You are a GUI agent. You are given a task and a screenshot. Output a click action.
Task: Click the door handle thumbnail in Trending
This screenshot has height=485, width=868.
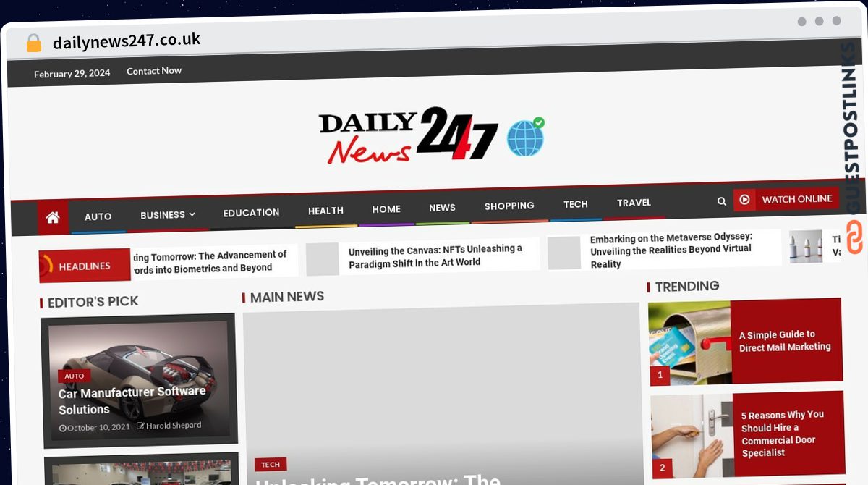pyautogui.click(x=692, y=436)
